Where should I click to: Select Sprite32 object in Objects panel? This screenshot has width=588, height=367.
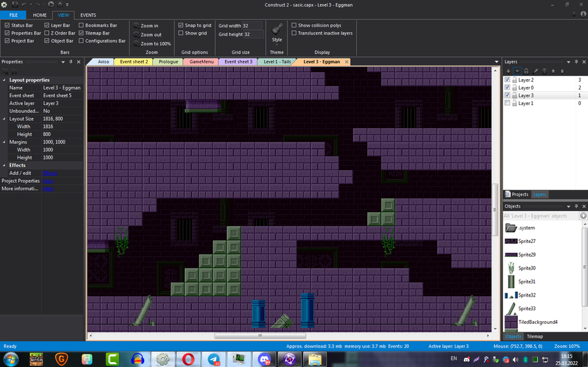click(520, 295)
